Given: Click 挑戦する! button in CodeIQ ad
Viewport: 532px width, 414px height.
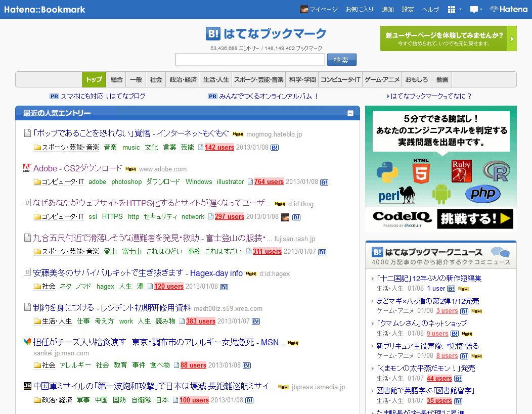Looking at the screenshot, I should pyautogui.click(x=475, y=219).
